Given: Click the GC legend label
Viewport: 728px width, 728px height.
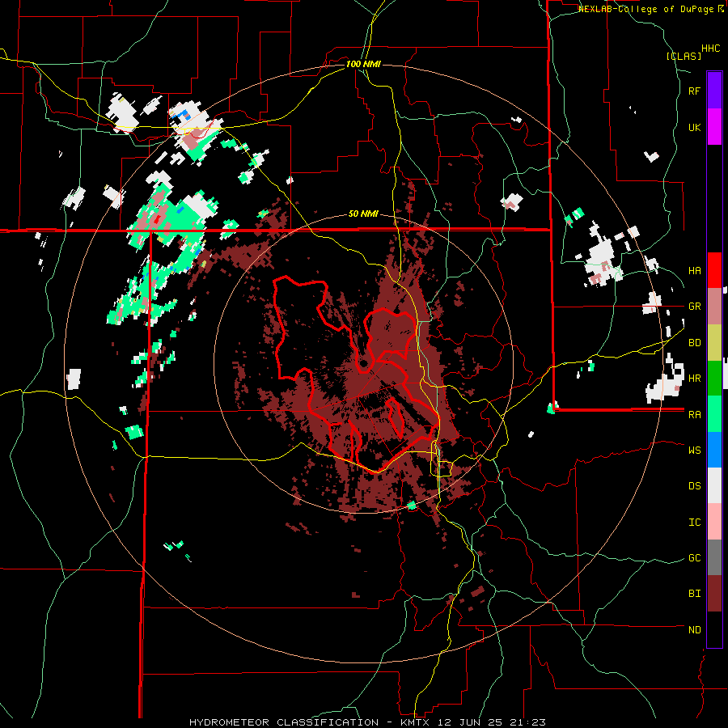Looking at the screenshot, I should [x=694, y=558].
